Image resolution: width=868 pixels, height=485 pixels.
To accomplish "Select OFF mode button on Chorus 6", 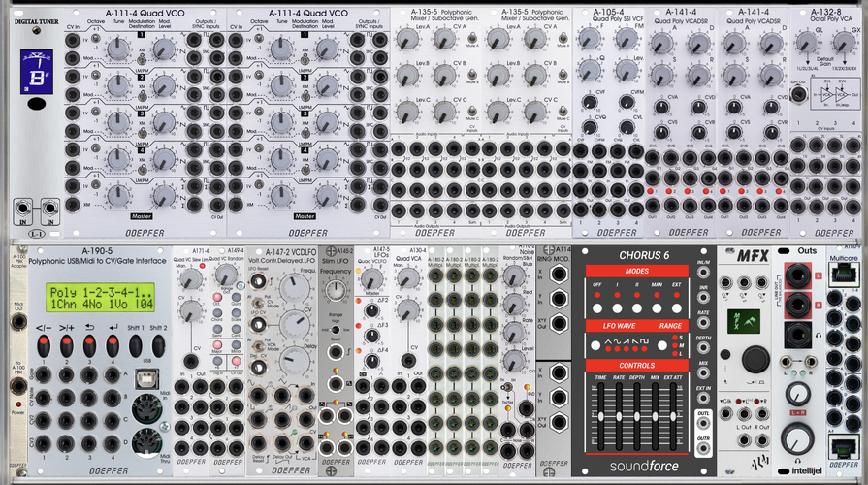I will [x=597, y=308].
